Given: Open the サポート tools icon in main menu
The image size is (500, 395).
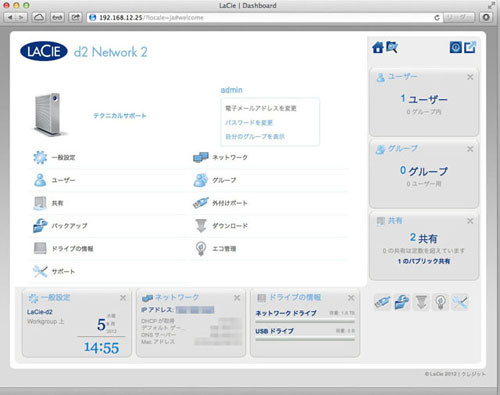Looking at the screenshot, I should tap(40, 271).
